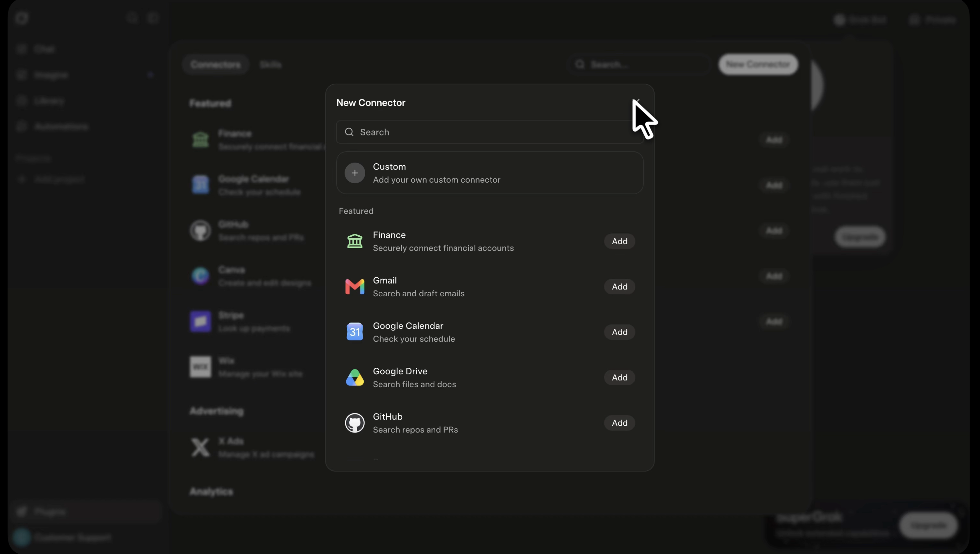Image resolution: width=980 pixels, height=554 pixels.
Task: Click the Canva icon in background list
Action: 200,276
